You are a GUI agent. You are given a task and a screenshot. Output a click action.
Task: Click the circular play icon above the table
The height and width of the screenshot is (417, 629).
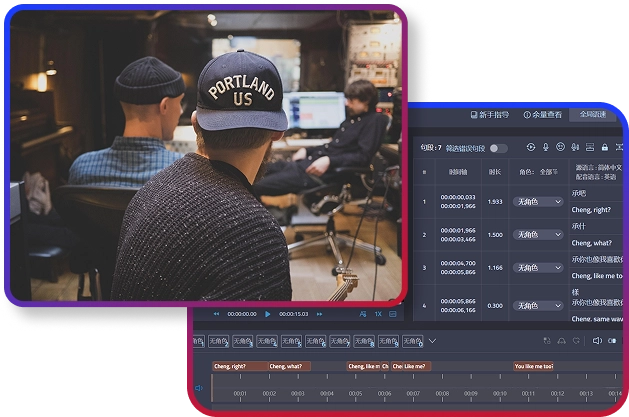click(x=531, y=147)
